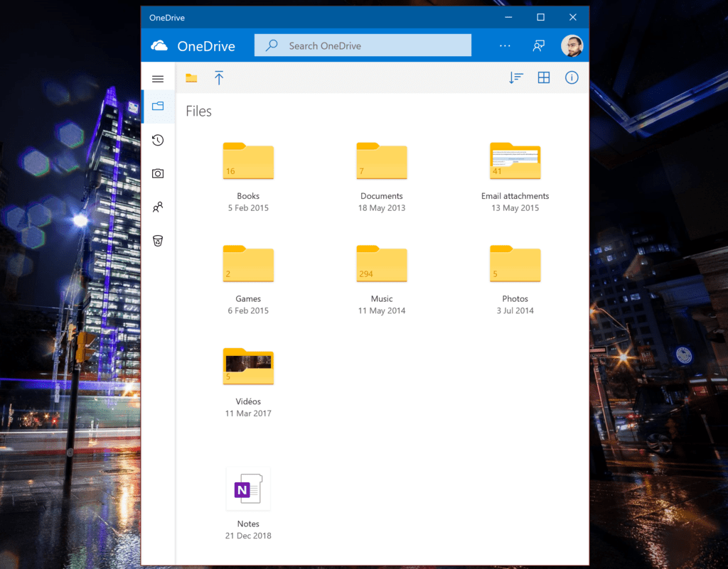Open the Email attachments folder
Screen dimensions: 728x569
pyautogui.click(x=515, y=161)
